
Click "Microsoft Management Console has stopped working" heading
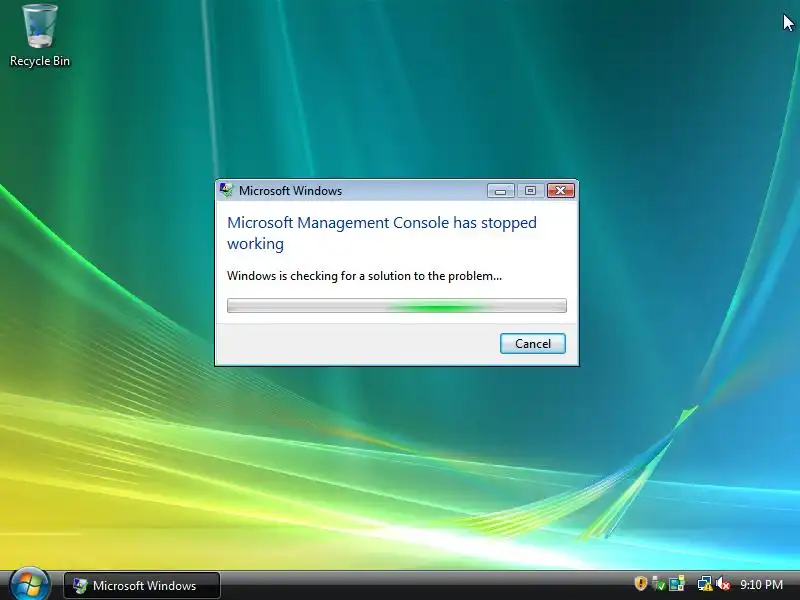382,233
